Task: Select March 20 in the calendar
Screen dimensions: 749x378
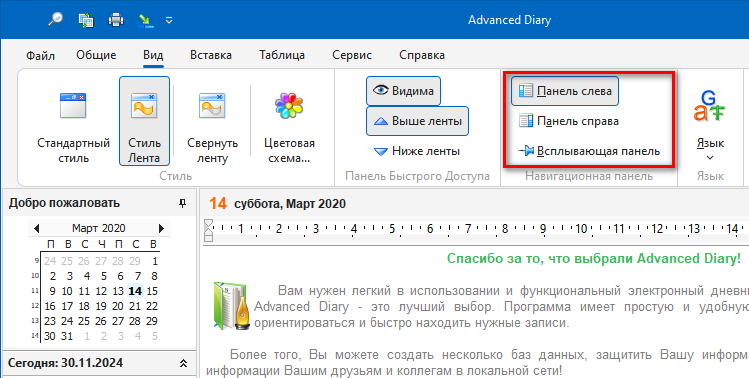Action: (118, 306)
